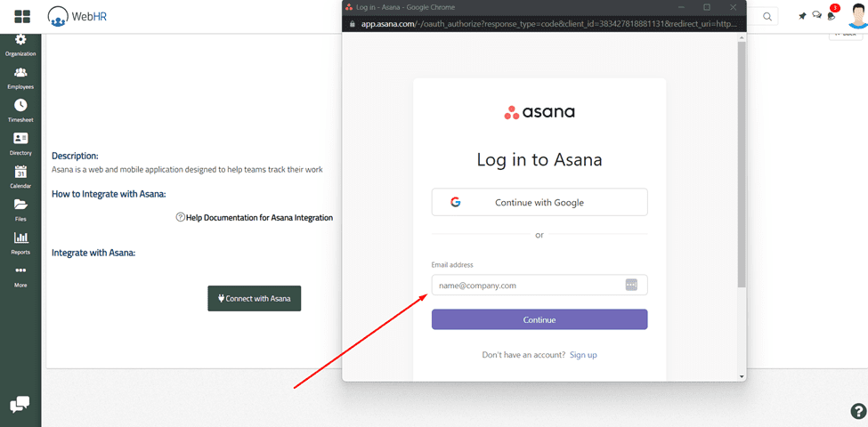This screenshot has height=427, width=868.
Task: Click the purple Continue button
Action: point(539,319)
